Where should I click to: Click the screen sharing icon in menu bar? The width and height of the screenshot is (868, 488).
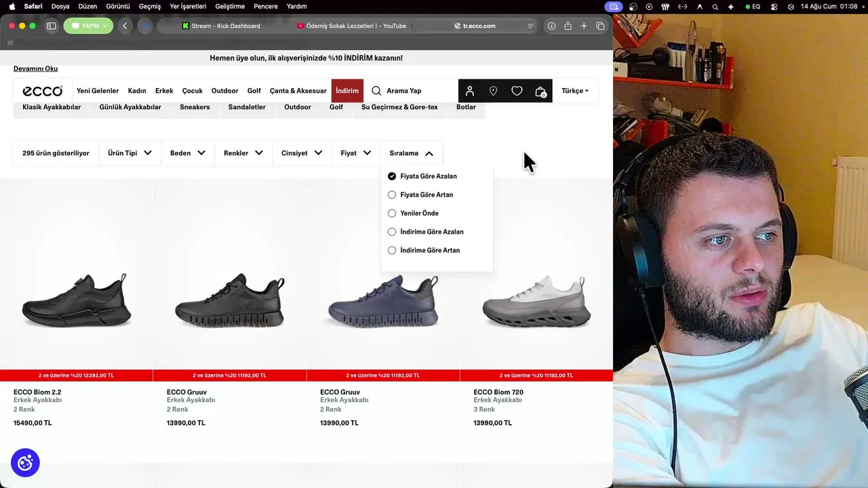pyautogui.click(x=614, y=6)
